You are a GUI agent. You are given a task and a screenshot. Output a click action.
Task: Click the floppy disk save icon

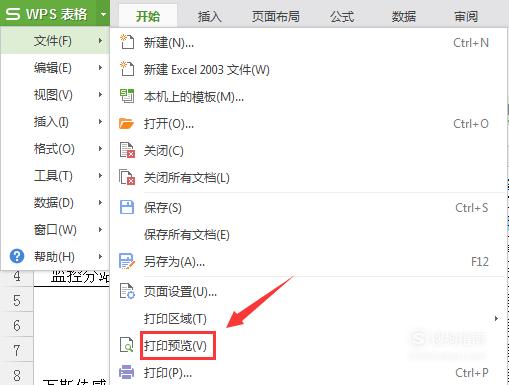tap(127, 207)
